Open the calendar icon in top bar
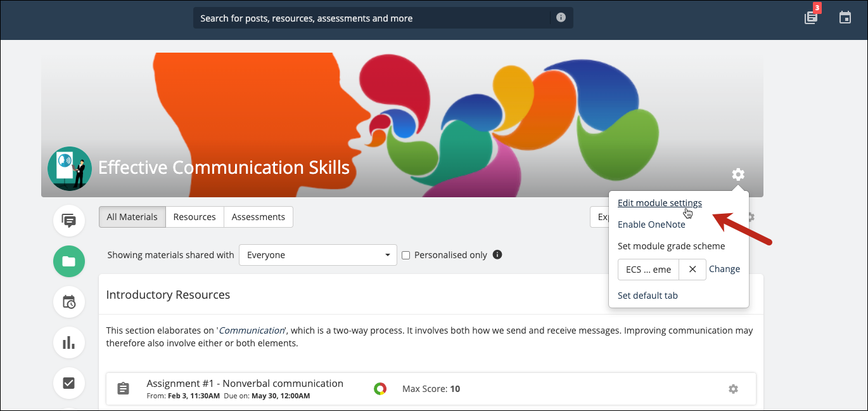This screenshot has width=868, height=411. click(x=845, y=18)
